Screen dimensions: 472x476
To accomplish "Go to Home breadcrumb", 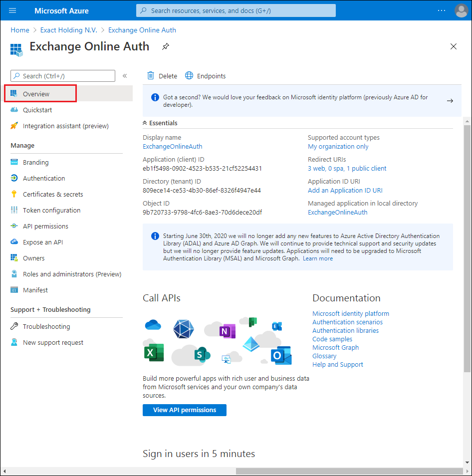I will (x=20, y=30).
